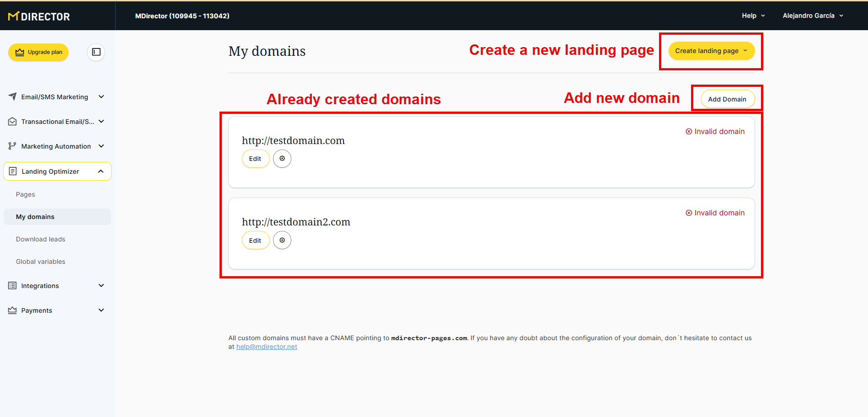Open settings gear for testdomain2.com

(282, 240)
